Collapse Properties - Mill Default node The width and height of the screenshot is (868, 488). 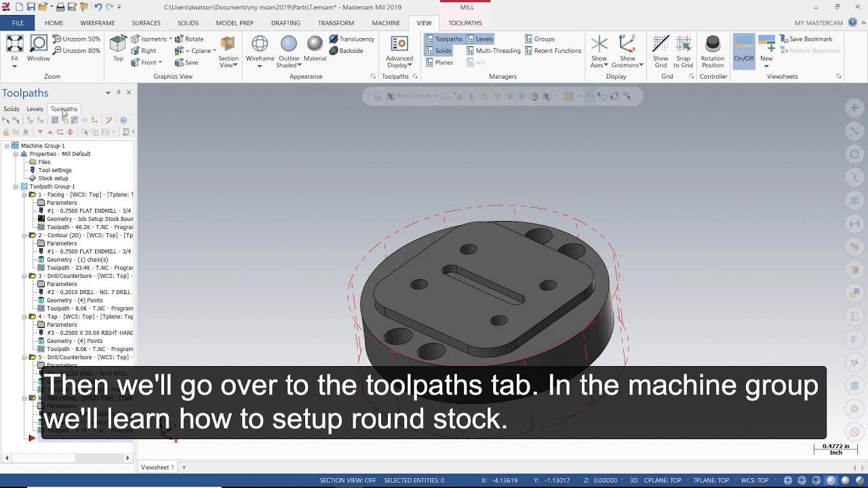[x=16, y=154]
